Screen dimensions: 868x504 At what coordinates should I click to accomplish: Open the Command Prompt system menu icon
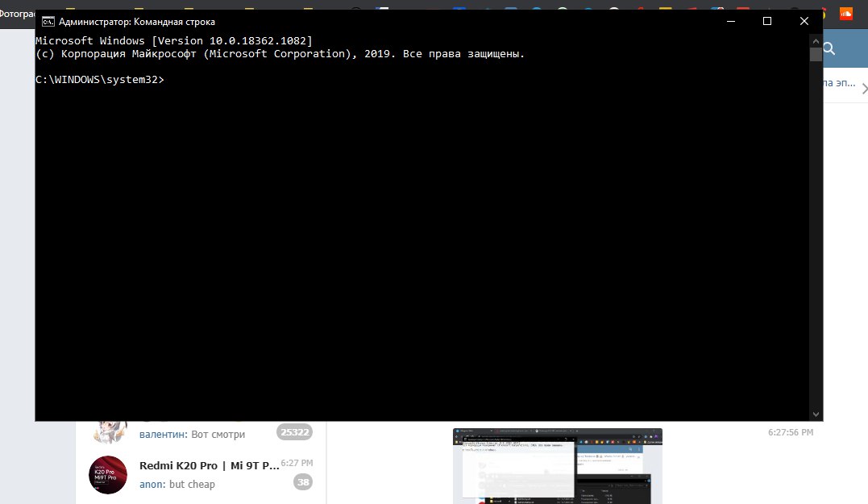point(48,22)
